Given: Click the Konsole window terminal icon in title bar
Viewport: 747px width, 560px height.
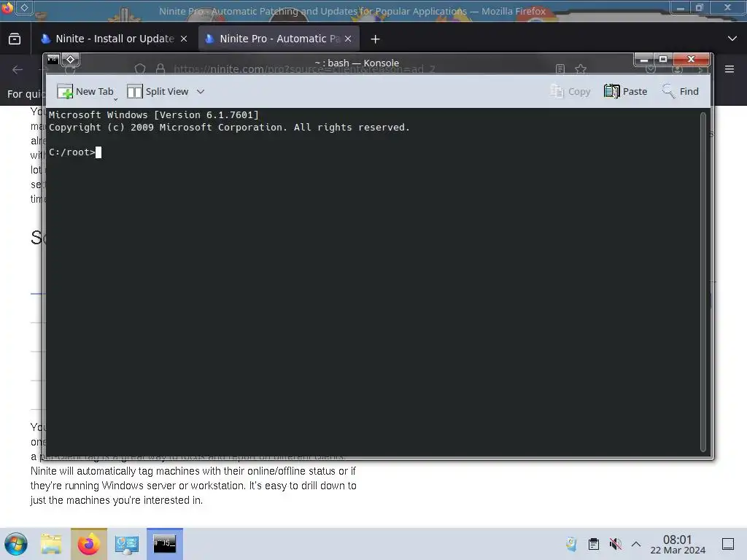Looking at the screenshot, I should pos(53,60).
